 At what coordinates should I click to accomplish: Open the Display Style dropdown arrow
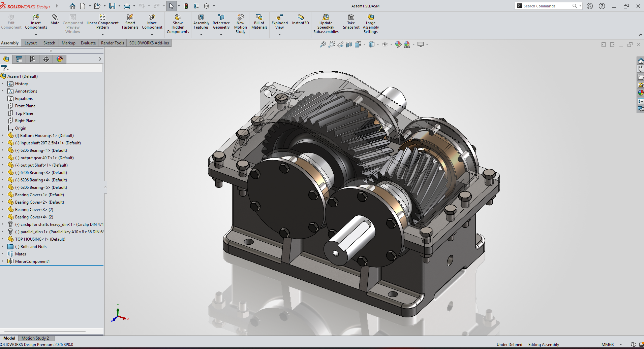(378, 44)
